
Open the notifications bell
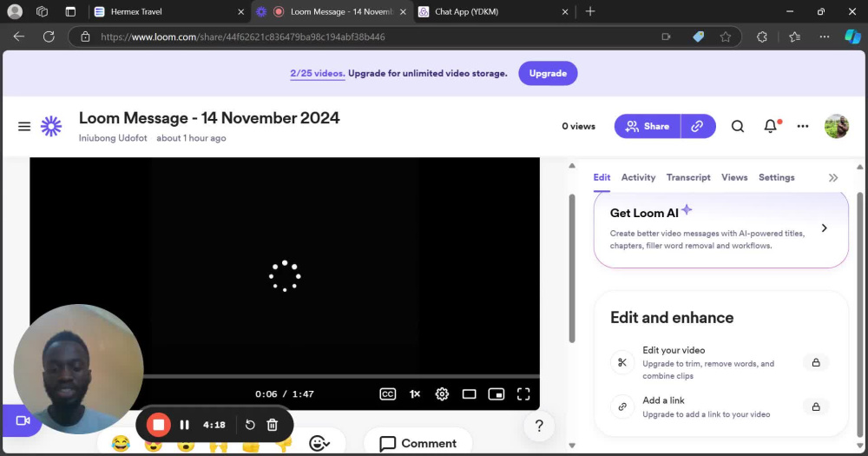[771, 126]
